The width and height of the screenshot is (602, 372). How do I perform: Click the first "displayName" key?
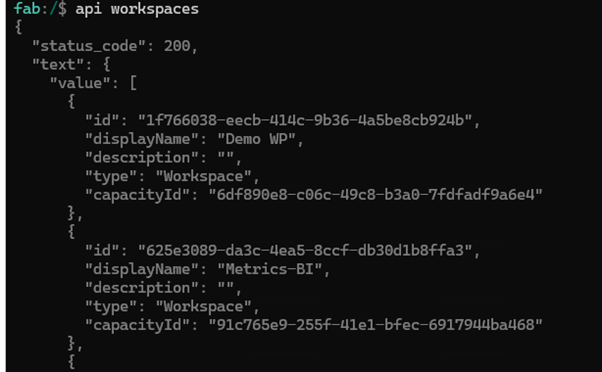142,139
